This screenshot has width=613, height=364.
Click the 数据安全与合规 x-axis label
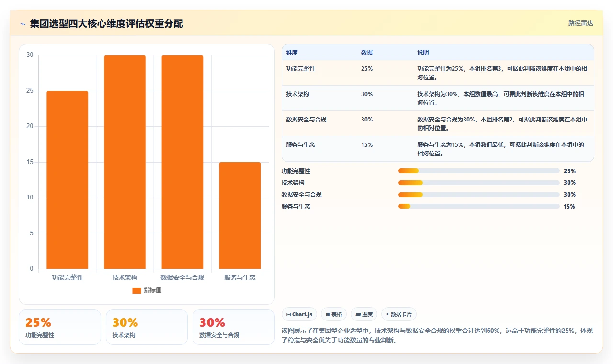pos(182,277)
